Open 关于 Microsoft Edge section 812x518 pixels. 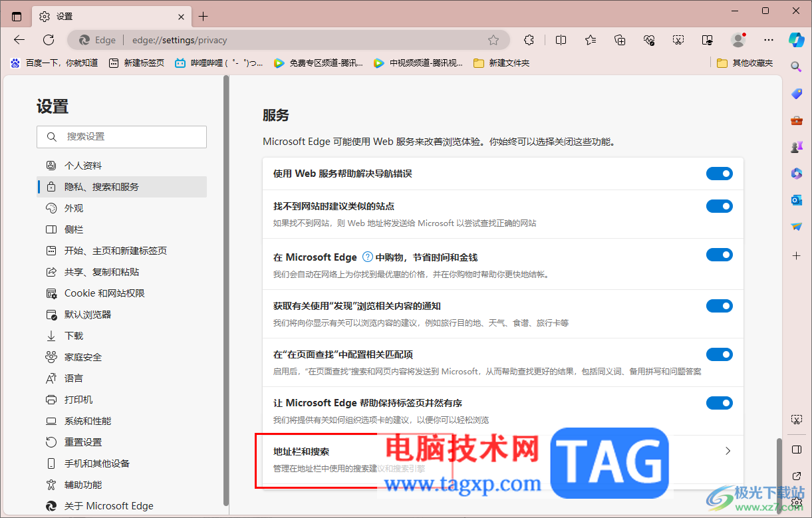tap(122, 506)
